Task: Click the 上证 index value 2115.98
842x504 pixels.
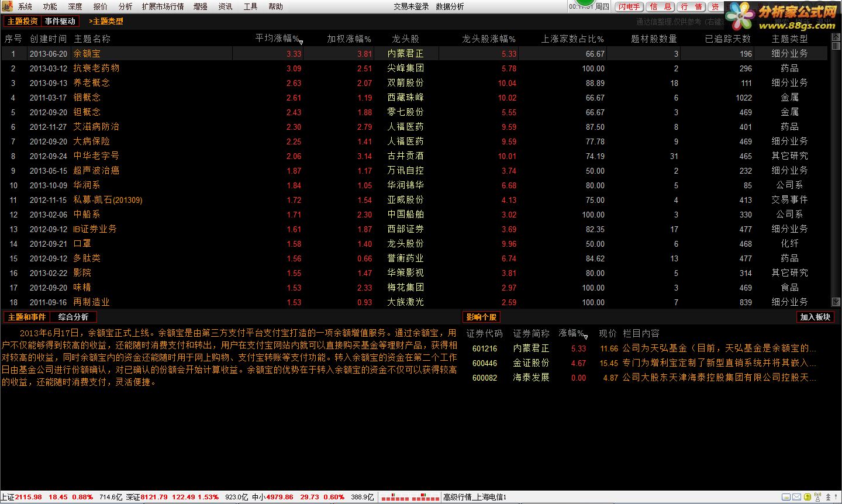Action: (x=28, y=497)
